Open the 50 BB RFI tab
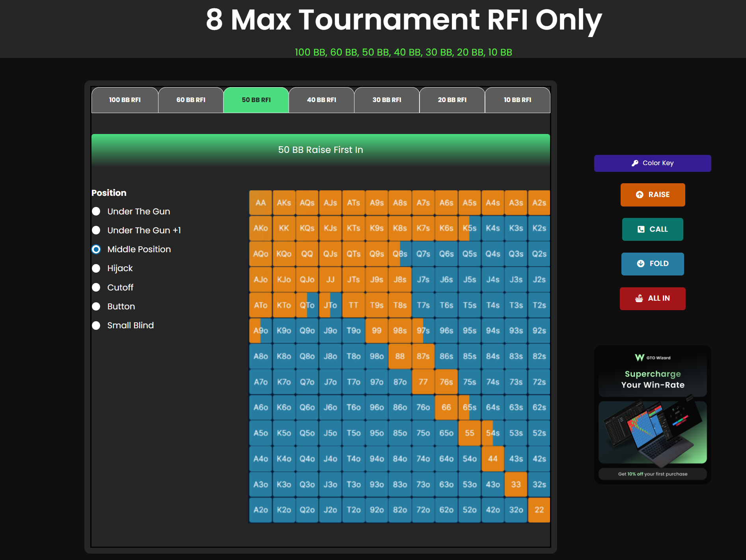The image size is (746, 560). (x=256, y=100)
